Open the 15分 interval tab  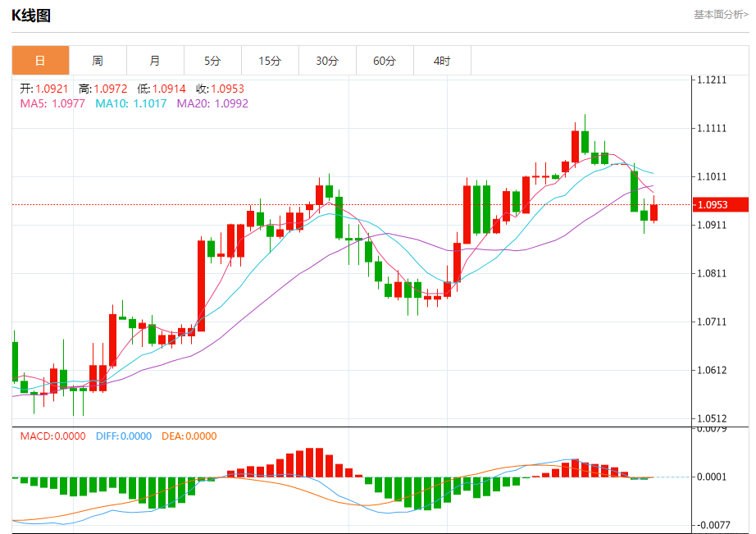click(x=270, y=61)
